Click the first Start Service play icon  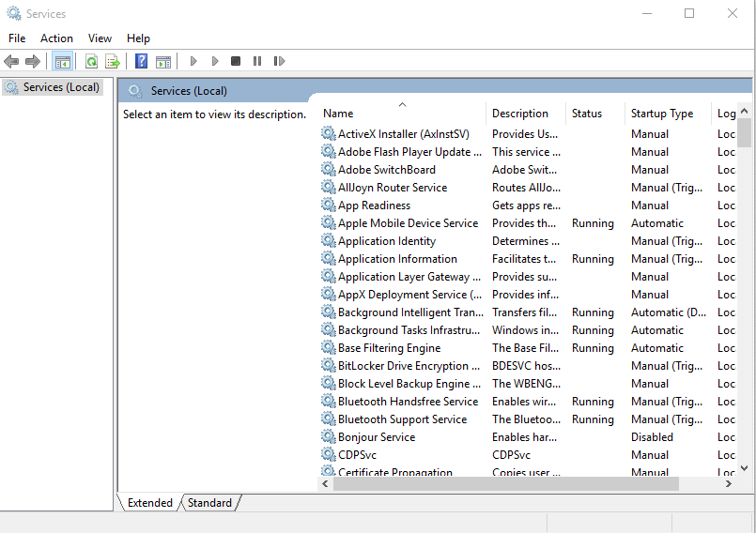click(193, 61)
